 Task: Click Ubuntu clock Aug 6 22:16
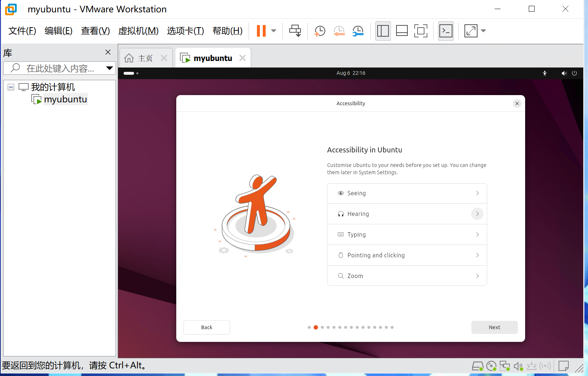pos(351,73)
